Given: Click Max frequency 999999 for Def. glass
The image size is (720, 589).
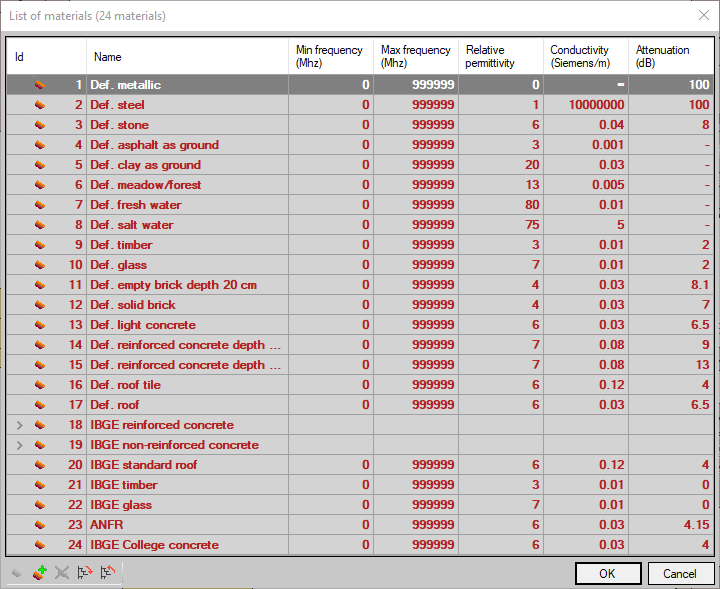Looking at the screenshot, I should 433,265.
